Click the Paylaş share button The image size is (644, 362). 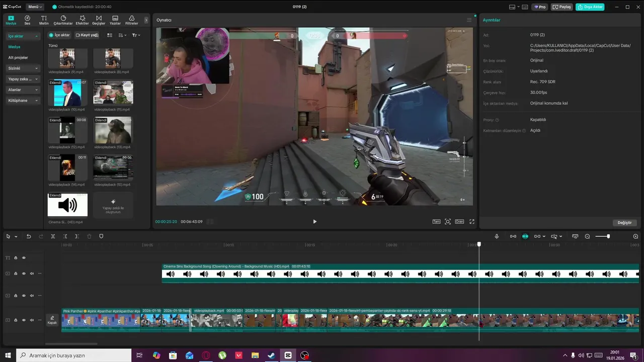(x=562, y=7)
